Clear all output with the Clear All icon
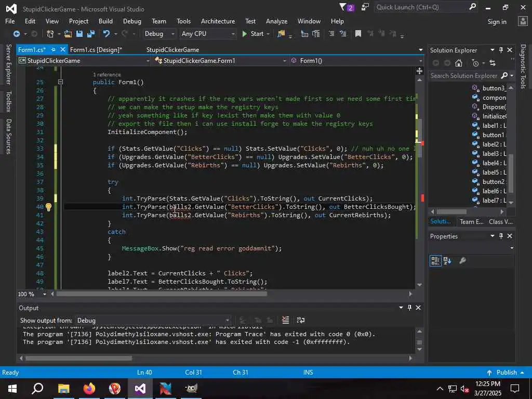The width and height of the screenshot is (532, 399). (286, 320)
